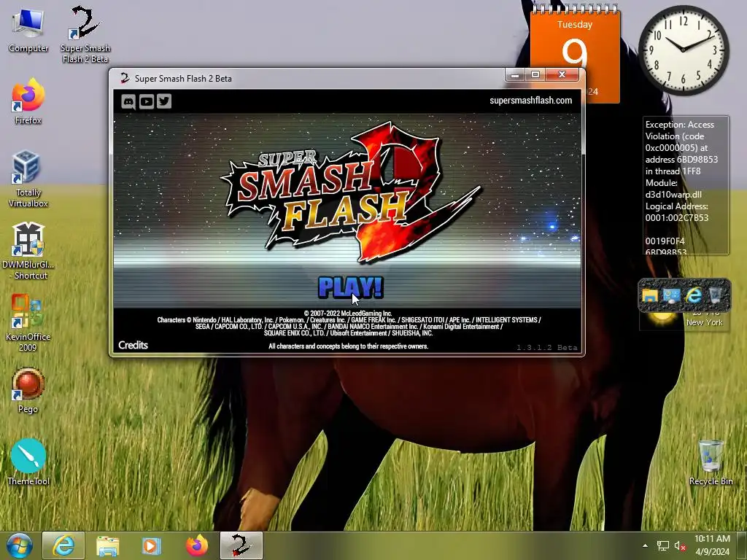Launch Internet Explorer from the taskbar

pyautogui.click(x=63, y=545)
